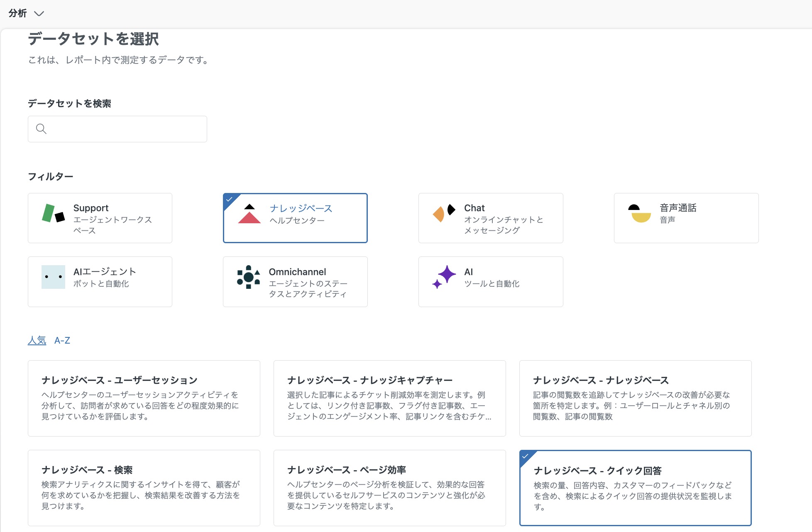The width and height of the screenshot is (812, 532).
Task: Uncheck the ナレッジベース filter checkmark
Action: tap(229, 199)
